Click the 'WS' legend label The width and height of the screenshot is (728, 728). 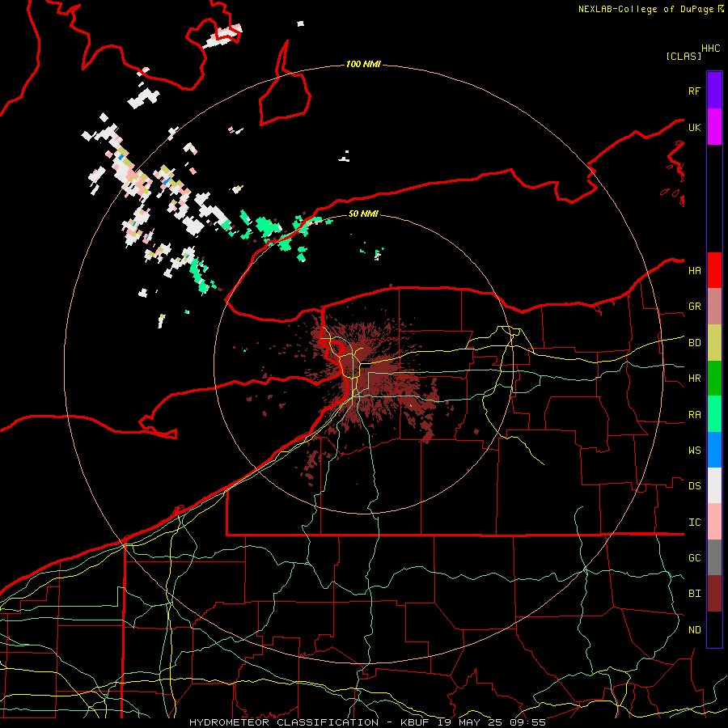(694, 451)
